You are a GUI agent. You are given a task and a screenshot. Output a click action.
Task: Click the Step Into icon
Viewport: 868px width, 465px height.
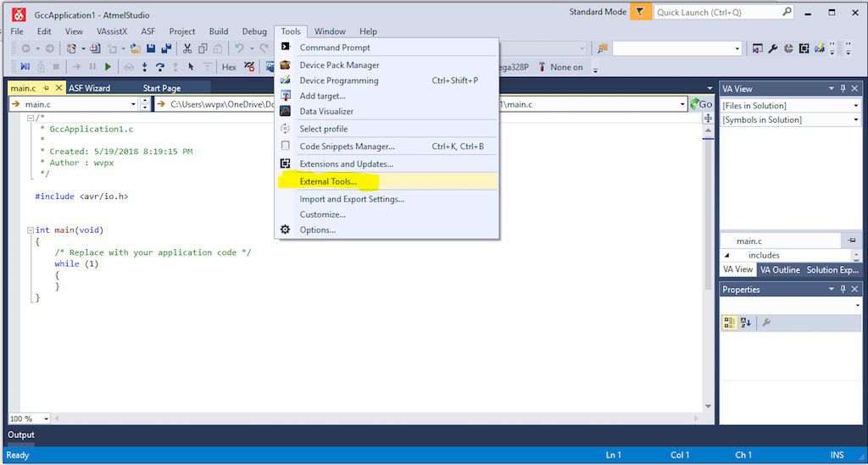pyautogui.click(x=144, y=67)
